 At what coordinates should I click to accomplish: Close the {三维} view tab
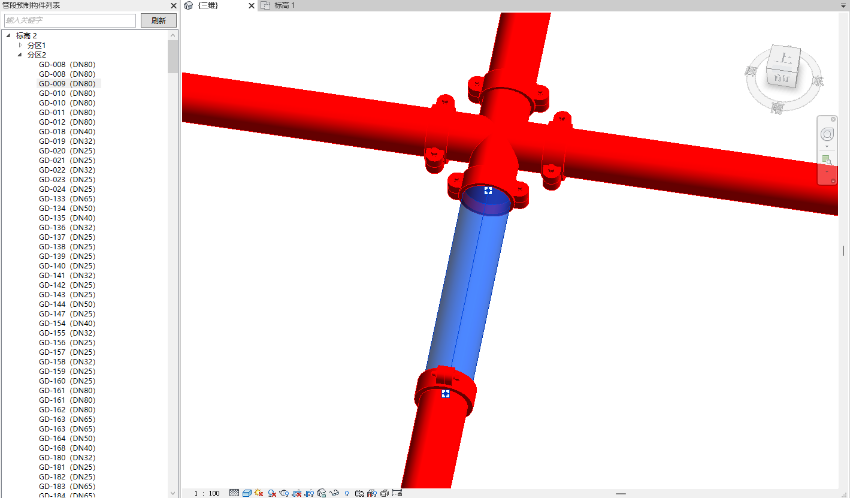click(249, 6)
